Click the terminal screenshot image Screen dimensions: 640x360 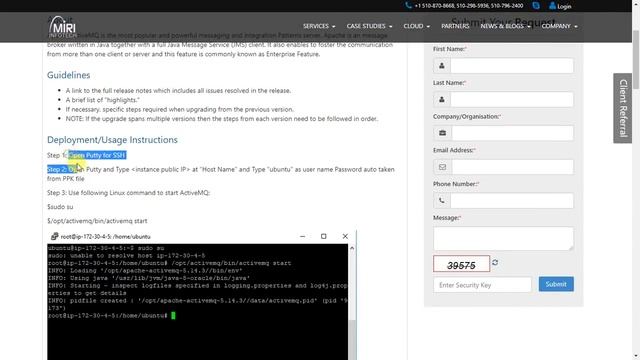[202, 295]
